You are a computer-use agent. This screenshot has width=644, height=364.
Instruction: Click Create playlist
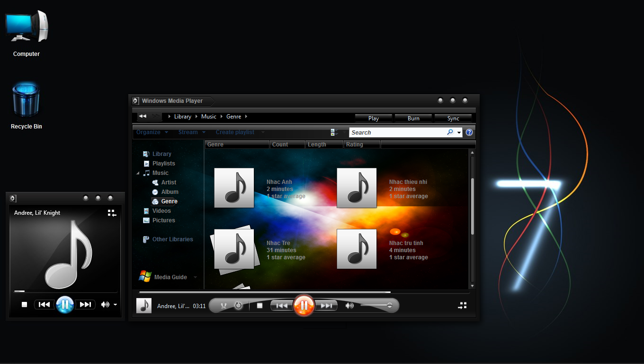pyautogui.click(x=235, y=132)
